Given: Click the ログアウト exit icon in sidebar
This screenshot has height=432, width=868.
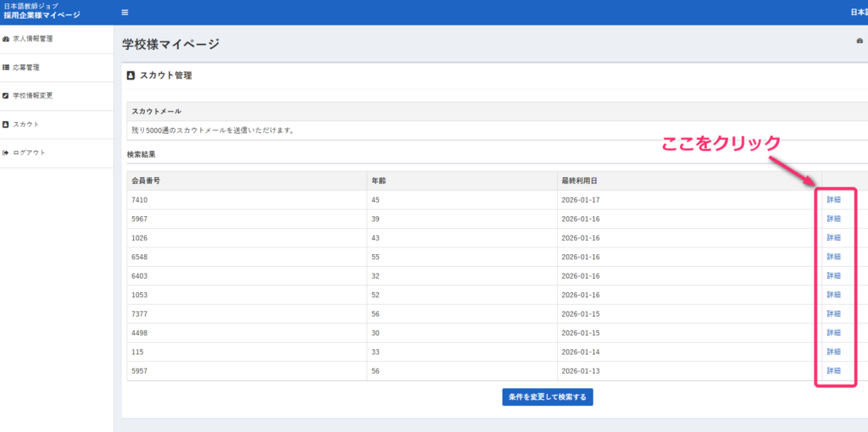Looking at the screenshot, I should point(7,152).
